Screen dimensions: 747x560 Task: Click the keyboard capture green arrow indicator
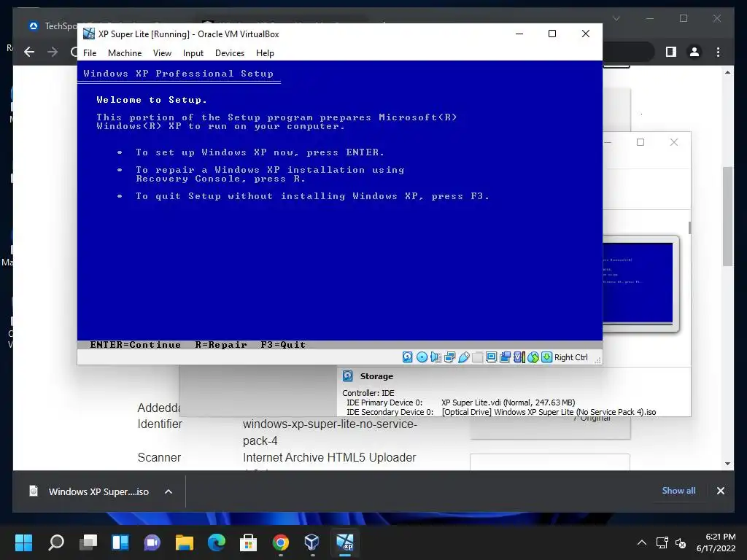pyautogui.click(x=546, y=357)
